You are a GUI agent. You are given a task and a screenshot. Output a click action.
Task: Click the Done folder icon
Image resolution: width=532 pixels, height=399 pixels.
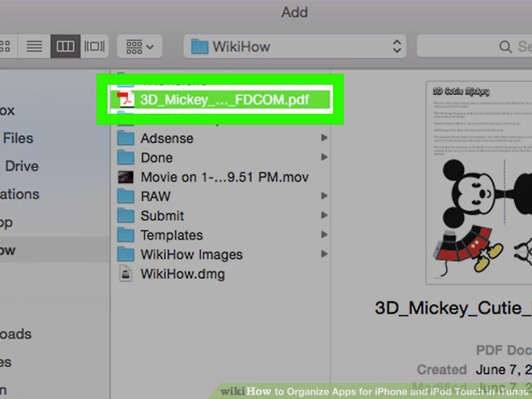tap(126, 157)
